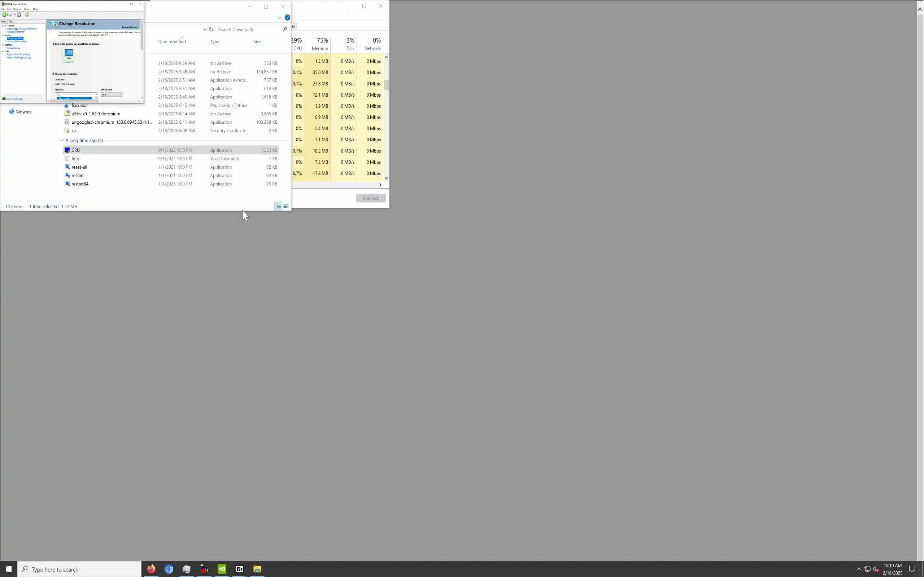Image resolution: width=924 pixels, height=577 pixels.
Task: Switch to the details view layout
Action: [278, 206]
